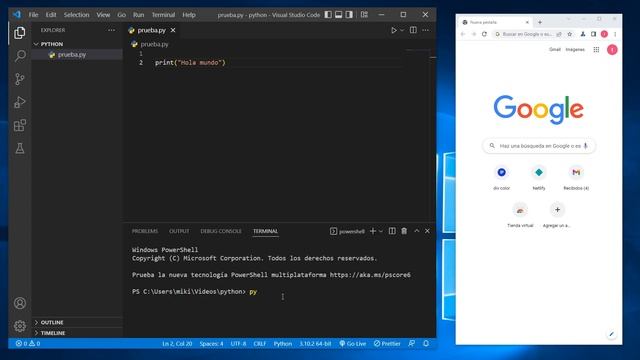This screenshot has height=360, width=640.
Task: Open the Run menu
Action: [138, 15]
